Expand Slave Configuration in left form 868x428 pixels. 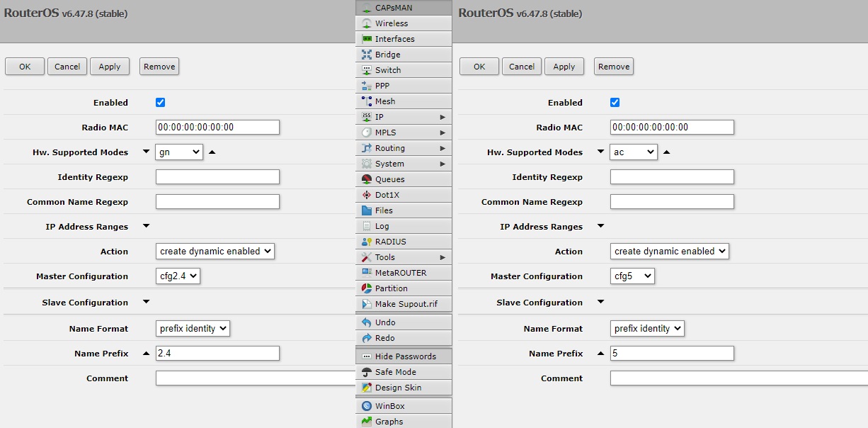[146, 302]
